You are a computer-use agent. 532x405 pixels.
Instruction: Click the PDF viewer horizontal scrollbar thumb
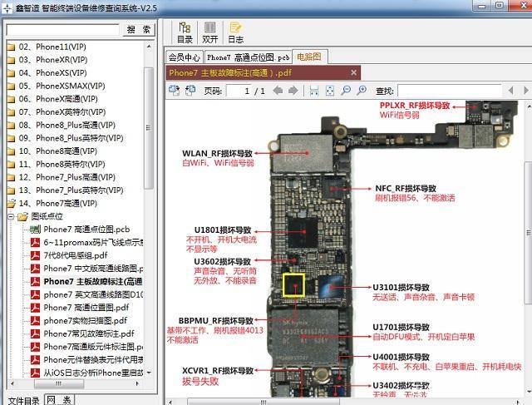pos(264,402)
